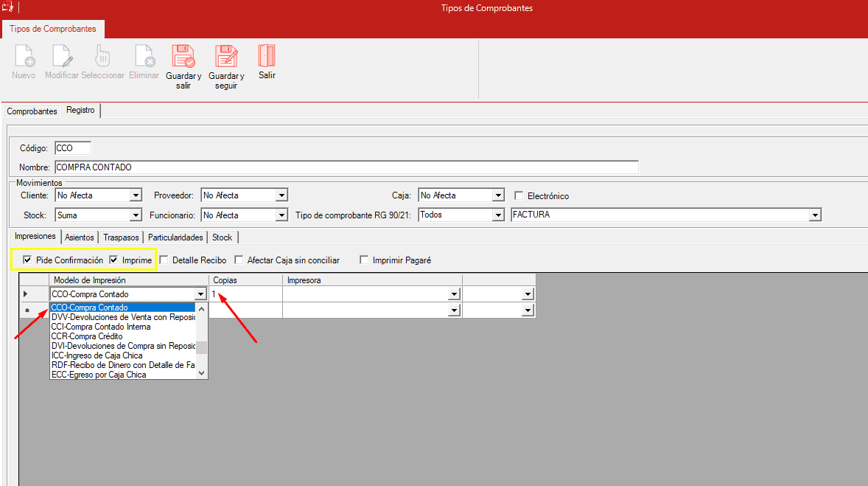Open the Funcionario dropdown

pyautogui.click(x=281, y=215)
